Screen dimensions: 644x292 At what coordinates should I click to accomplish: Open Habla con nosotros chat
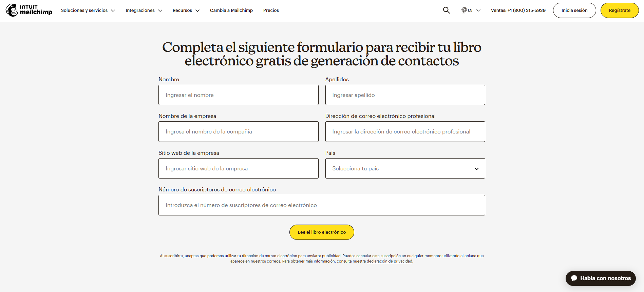(x=601, y=278)
